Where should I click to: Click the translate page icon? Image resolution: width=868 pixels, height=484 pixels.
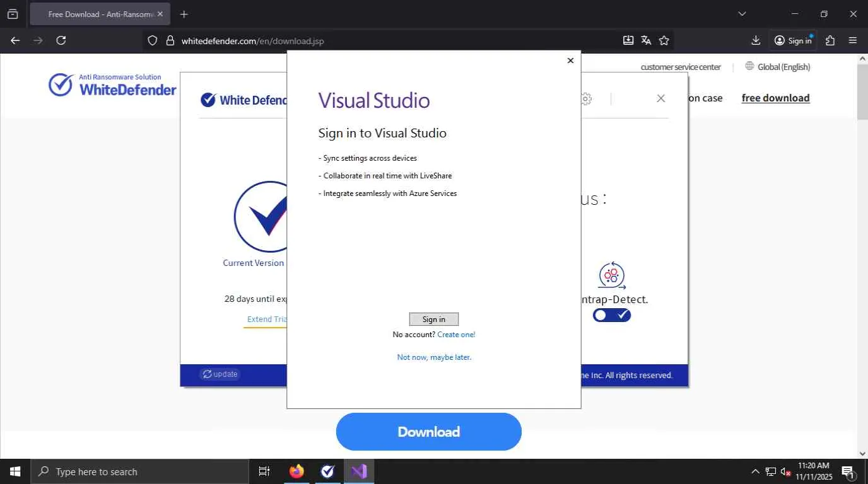point(646,41)
